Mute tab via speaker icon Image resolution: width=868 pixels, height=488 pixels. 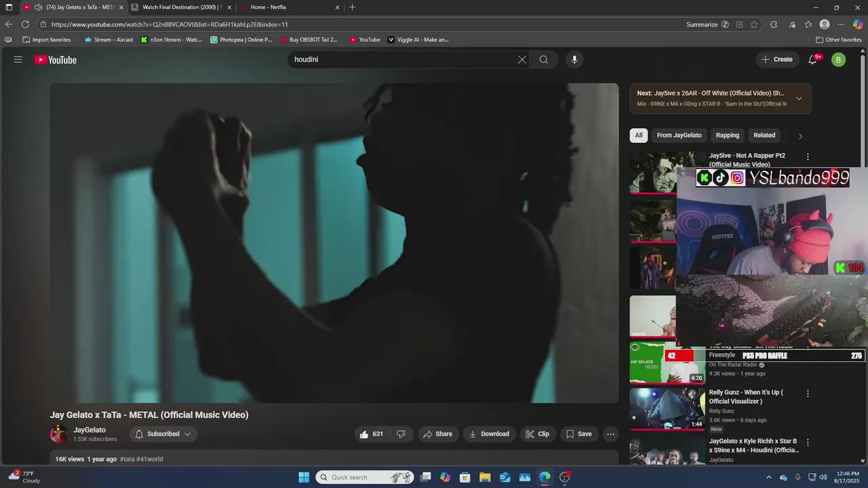pyautogui.click(x=39, y=7)
